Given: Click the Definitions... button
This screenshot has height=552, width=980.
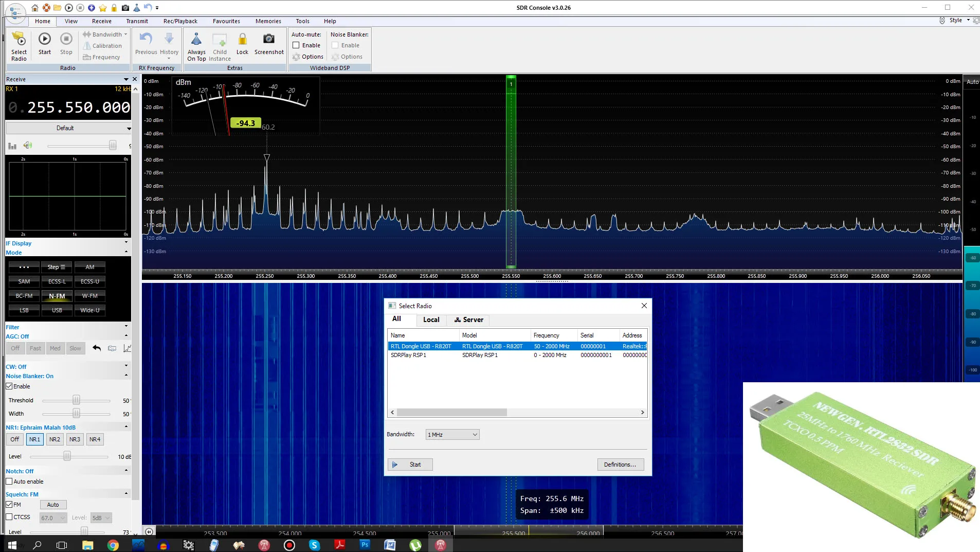Looking at the screenshot, I should 620,465.
